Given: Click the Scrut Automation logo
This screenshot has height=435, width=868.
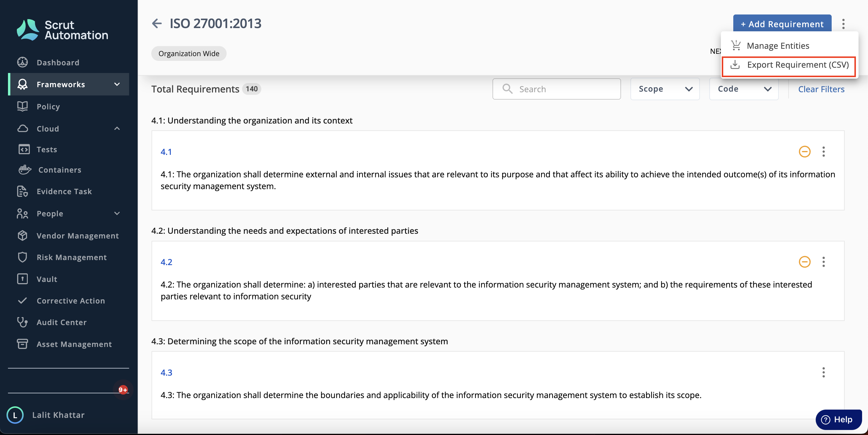Looking at the screenshot, I should pyautogui.click(x=62, y=30).
